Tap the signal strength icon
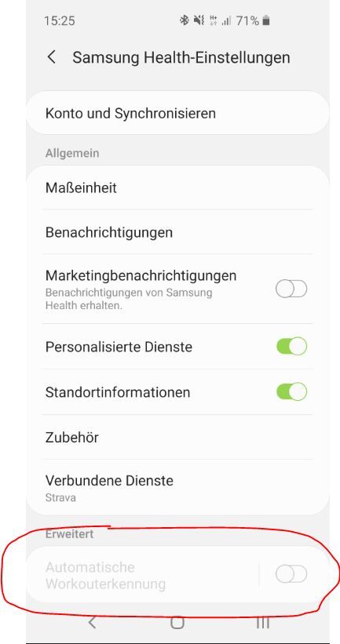Viewport: 340px width, 644px height. click(x=226, y=20)
